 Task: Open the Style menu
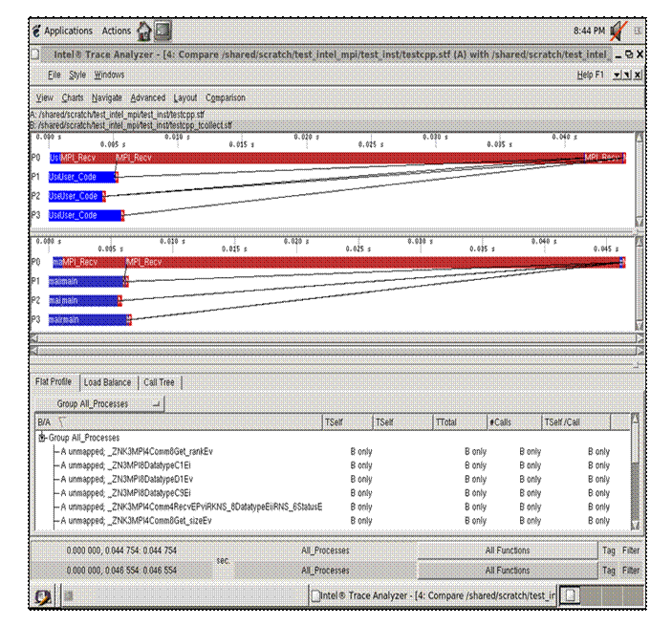coord(77,75)
